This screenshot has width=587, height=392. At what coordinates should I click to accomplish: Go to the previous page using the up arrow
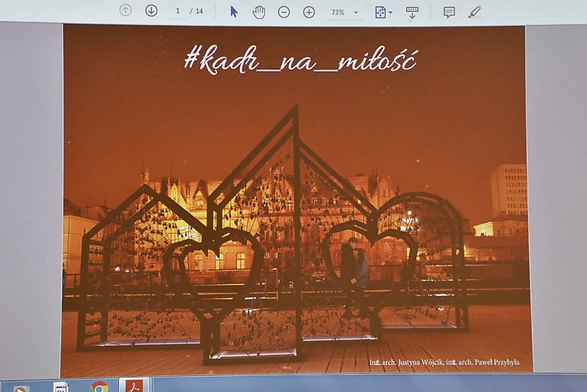[126, 10]
